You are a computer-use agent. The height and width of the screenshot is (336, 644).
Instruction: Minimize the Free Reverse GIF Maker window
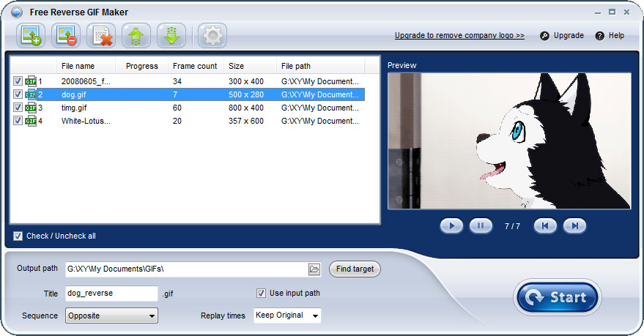coord(598,12)
